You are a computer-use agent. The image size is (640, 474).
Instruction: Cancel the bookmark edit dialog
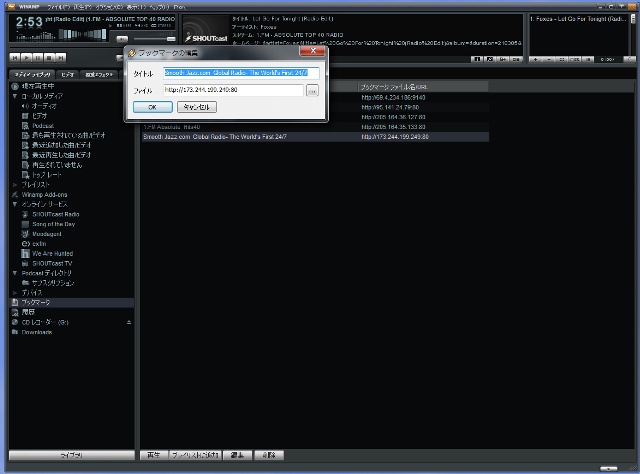197,107
